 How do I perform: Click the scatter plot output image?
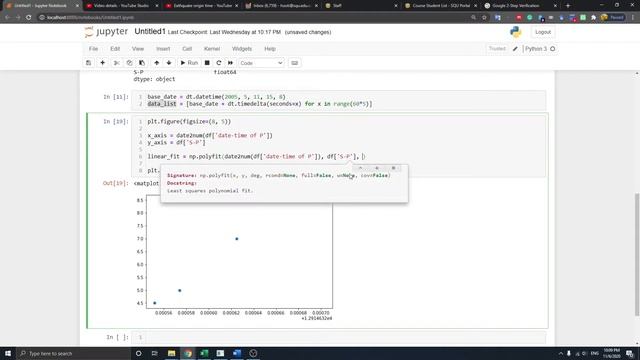(234, 257)
